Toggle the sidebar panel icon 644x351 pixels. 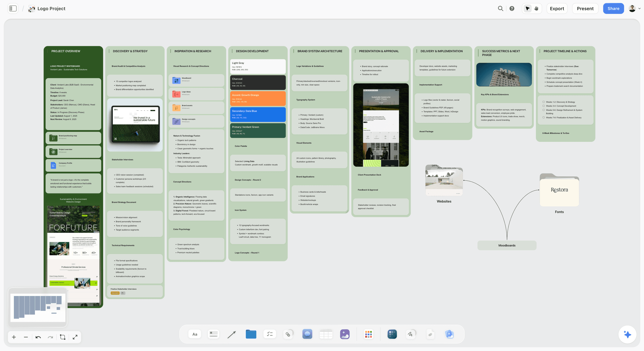pos(13,8)
